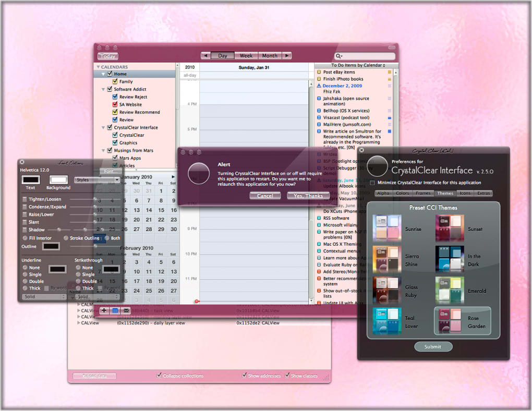Click the add calendar plus icon
This screenshot has height=411, width=532.
[x=104, y=310]
